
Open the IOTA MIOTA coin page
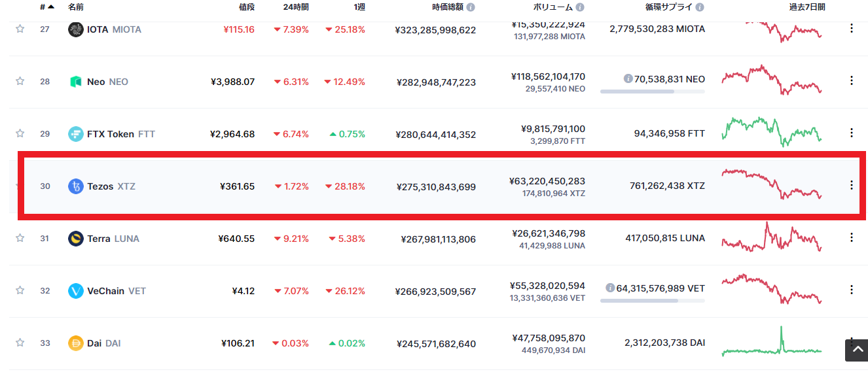(x=114, y=29)
